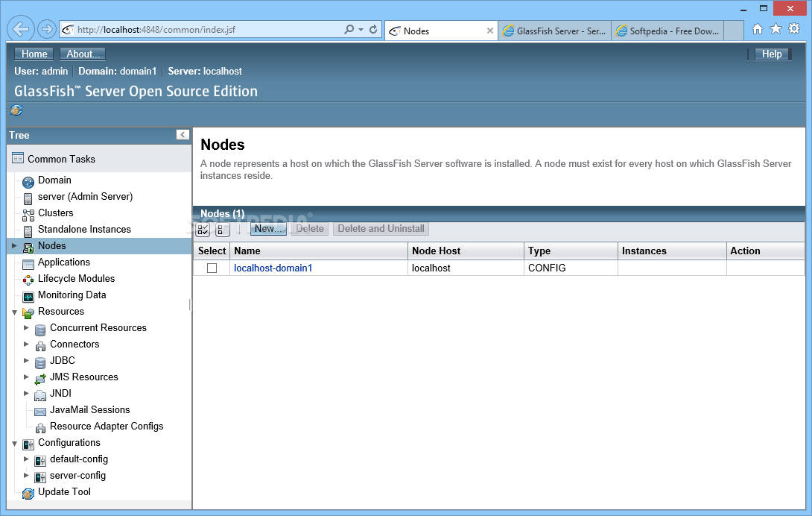The width and height of the screenshot is (812, 516).
Task: Click the browser Forward arrow
Action: click(x=47, y=29)
